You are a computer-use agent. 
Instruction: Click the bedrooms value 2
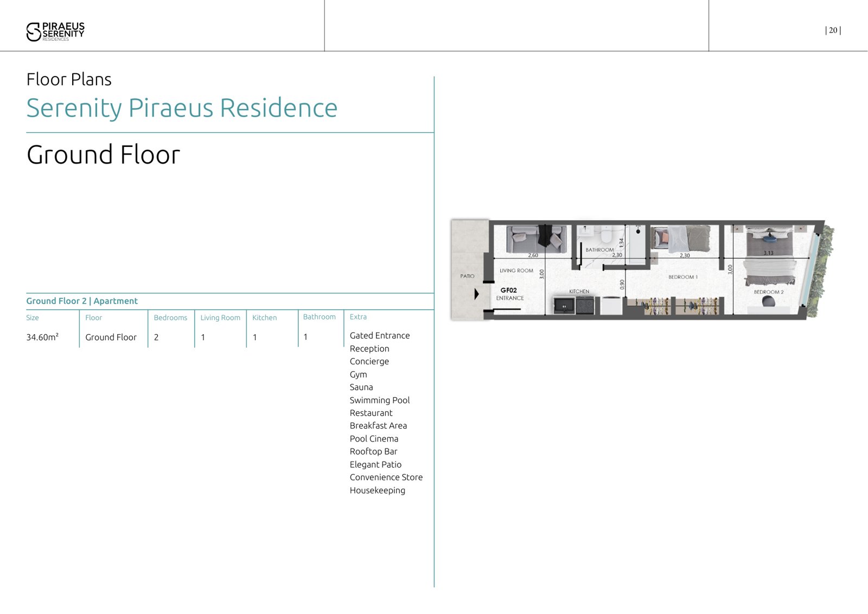(x=156, y=337)
